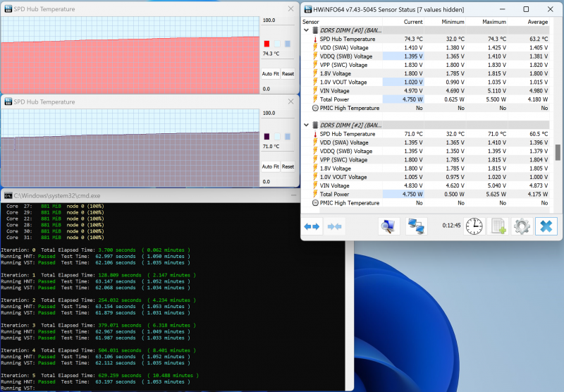Collapse the DDR5 DIMM [#2] sensor group
564x392 pixels.
pyautogui.click(x=307, y=125)
